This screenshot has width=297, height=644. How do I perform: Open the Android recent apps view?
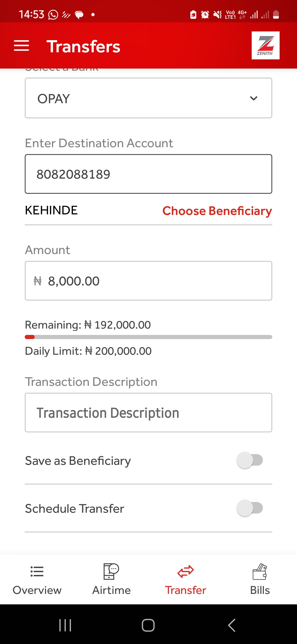pos(65,625)
